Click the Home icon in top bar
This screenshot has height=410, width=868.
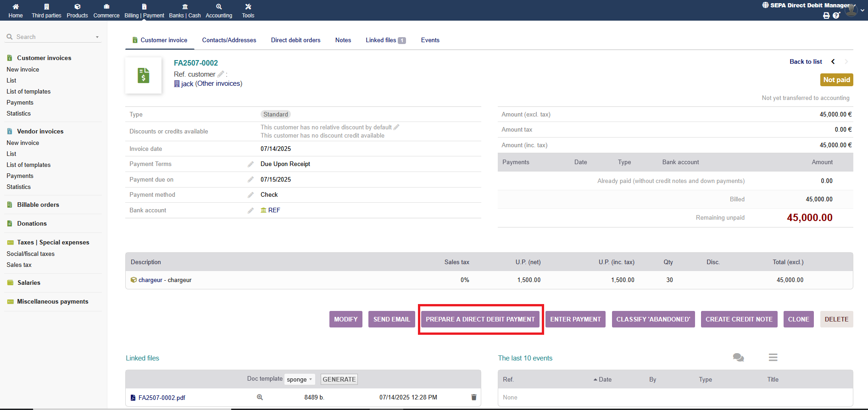(x=16, y=7)
